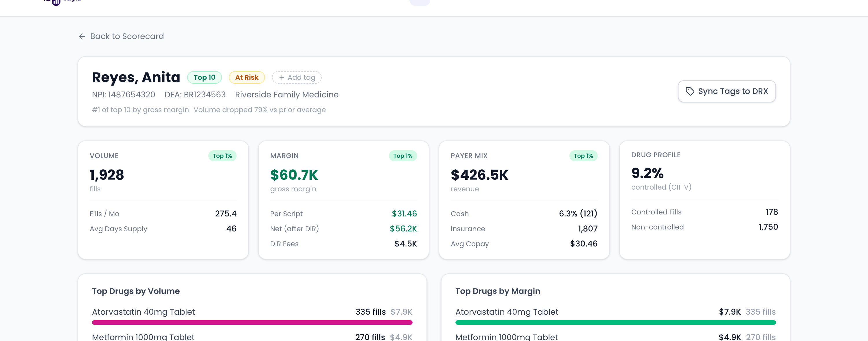Click the back arrow icon beside Scorecard

(x=82, y=36)
